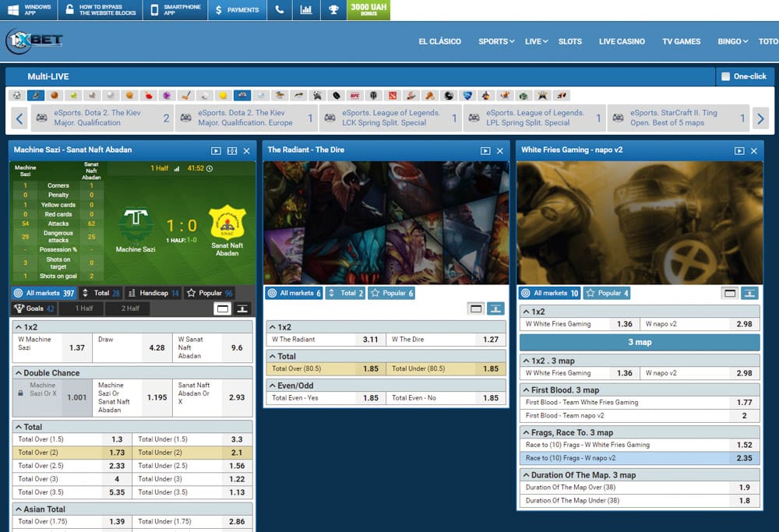This screenshot has width=779, height=532.
Task: Collapse 1x2 section in Machine Sazi panel
Action: pos(132,327)
